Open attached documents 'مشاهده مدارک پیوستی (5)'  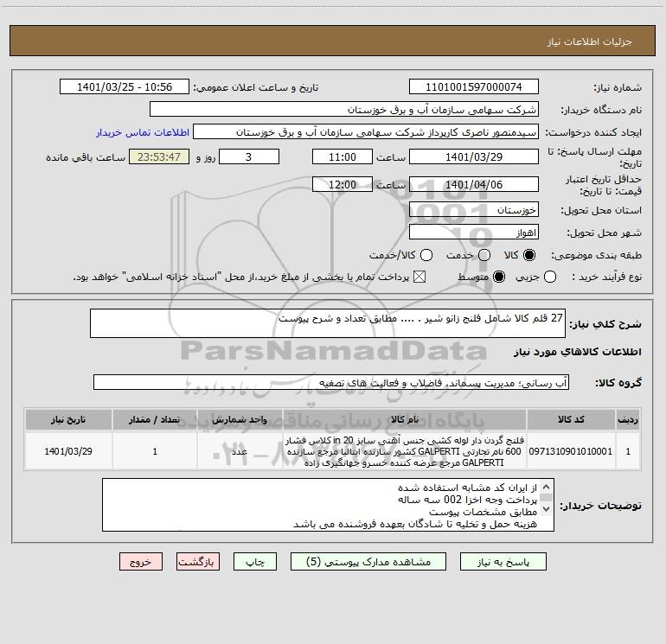coord(368,562)
